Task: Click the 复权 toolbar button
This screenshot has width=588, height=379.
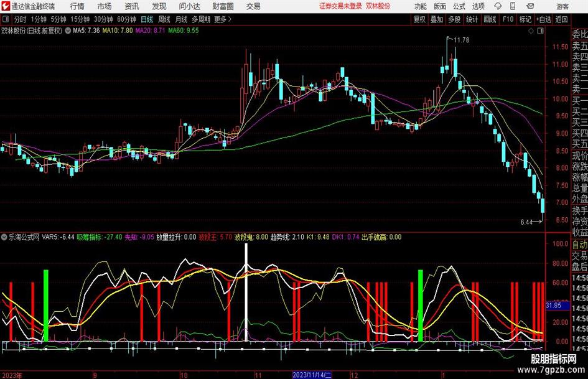Action: click(419, 19)
